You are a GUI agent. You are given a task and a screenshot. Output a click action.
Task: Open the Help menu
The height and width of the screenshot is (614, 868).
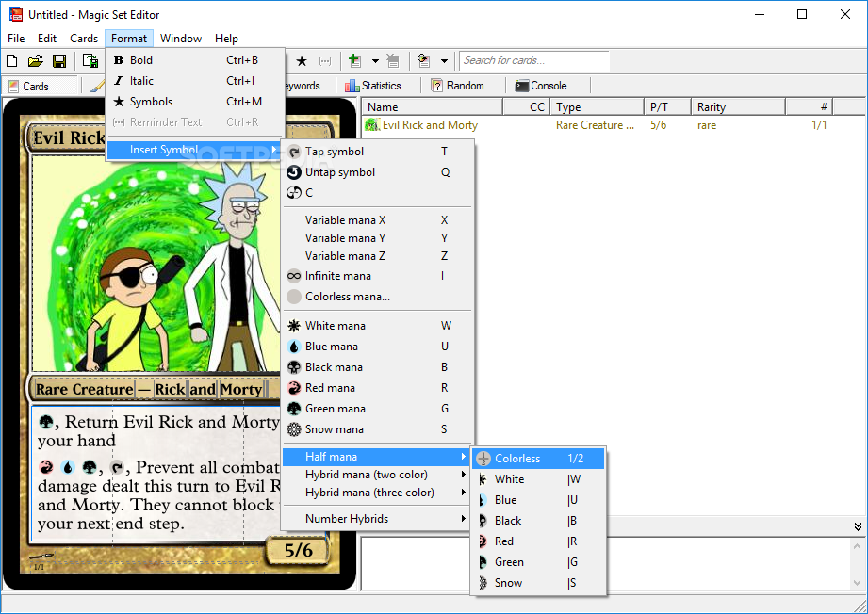[x=226, y=39]
